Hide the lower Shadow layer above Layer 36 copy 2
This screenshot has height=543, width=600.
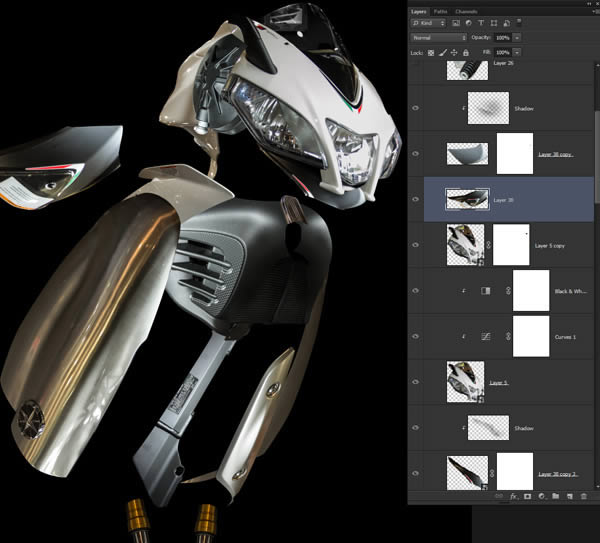pyautogui.click(x=416, y=428)
